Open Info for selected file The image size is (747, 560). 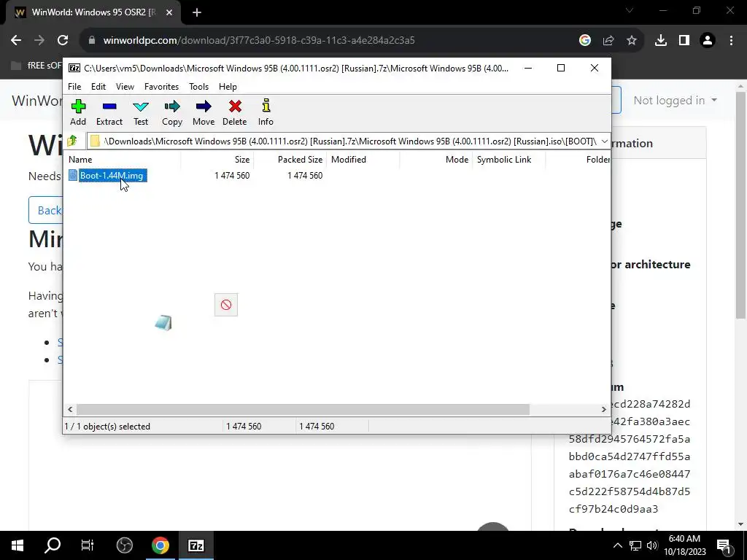[266, 112]
